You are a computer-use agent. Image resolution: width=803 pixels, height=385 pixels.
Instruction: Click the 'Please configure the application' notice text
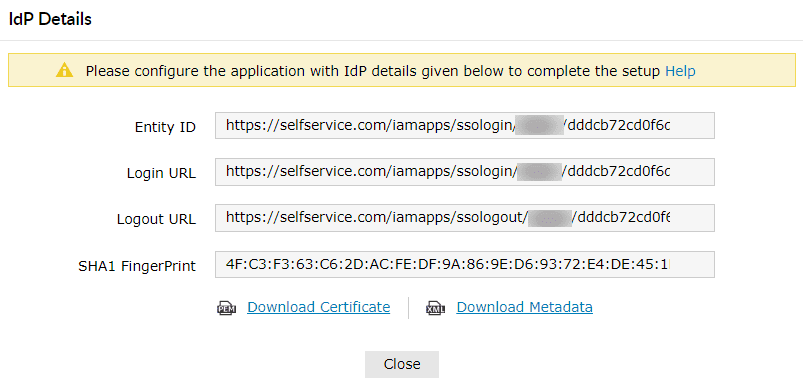373,71
